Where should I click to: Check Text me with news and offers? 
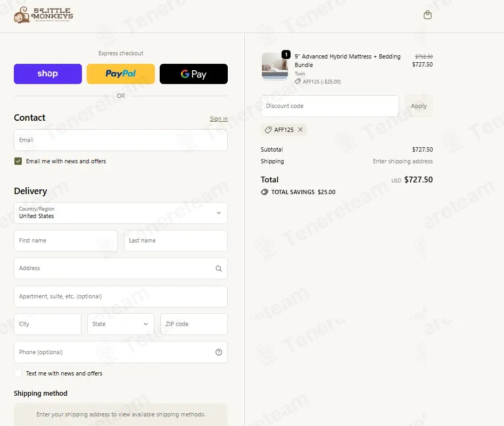[18, 374]
